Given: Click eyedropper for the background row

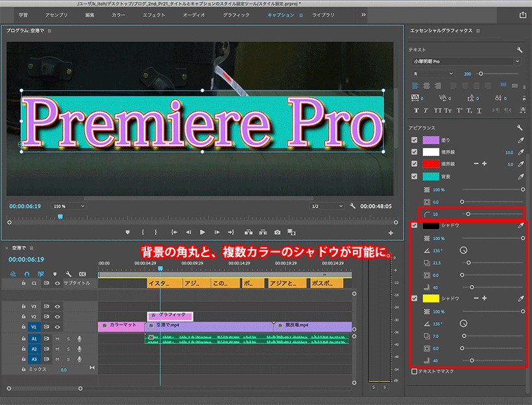Looking at the screenshot, I should pyautogui.click(x=521, y=177).
